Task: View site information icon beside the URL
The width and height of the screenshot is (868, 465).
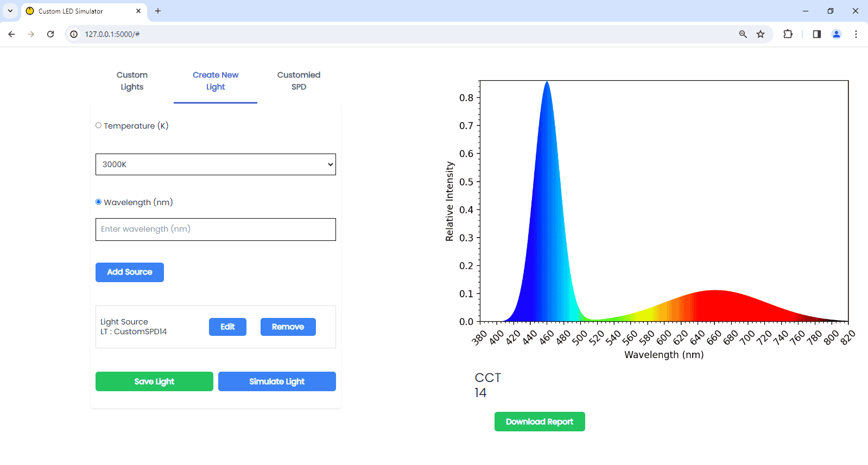Action: [74, 34]
